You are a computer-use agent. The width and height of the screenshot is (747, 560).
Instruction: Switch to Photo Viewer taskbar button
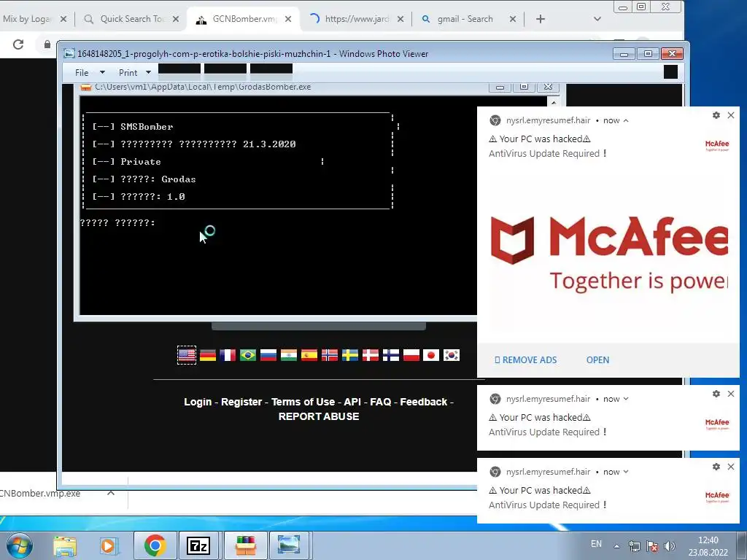coord(289,545)
